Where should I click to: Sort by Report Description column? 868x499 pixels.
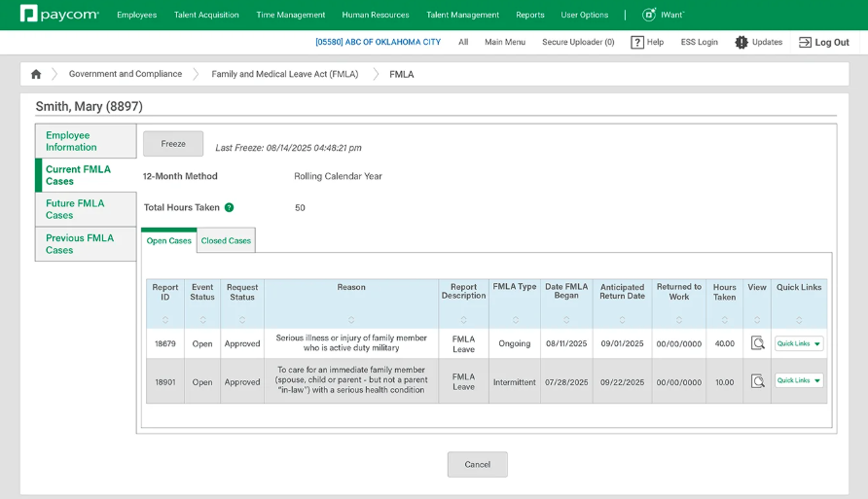(x=463, y=320)
